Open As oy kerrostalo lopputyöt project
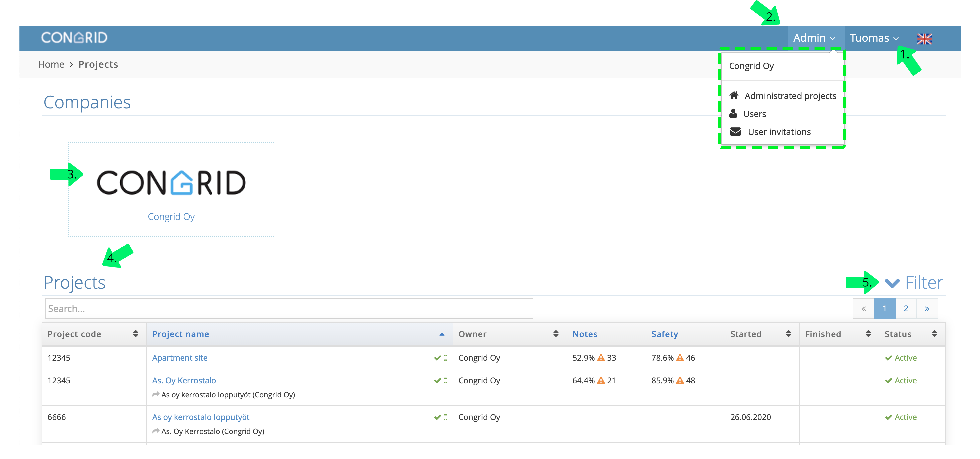Viewport: 980px width, 459px height. click(201, 417)
